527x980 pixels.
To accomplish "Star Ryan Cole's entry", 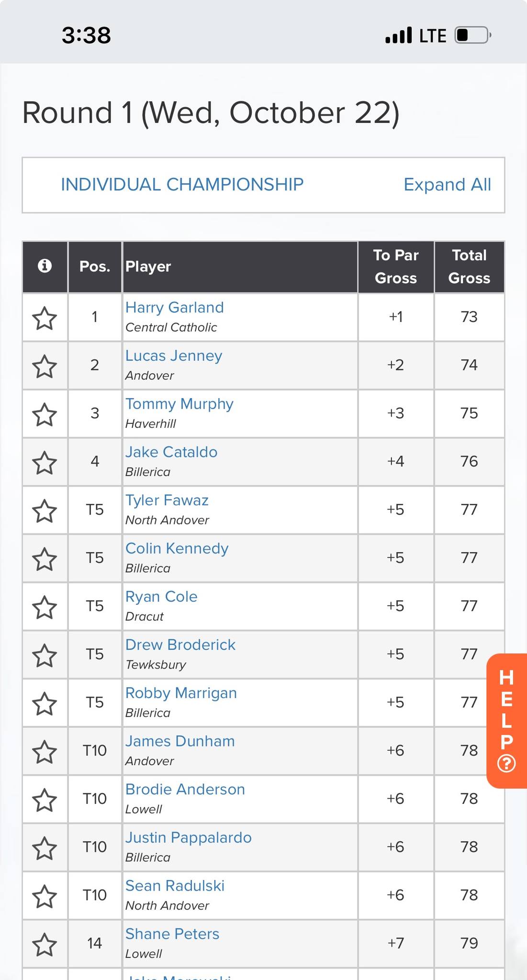I will (45, 607).
